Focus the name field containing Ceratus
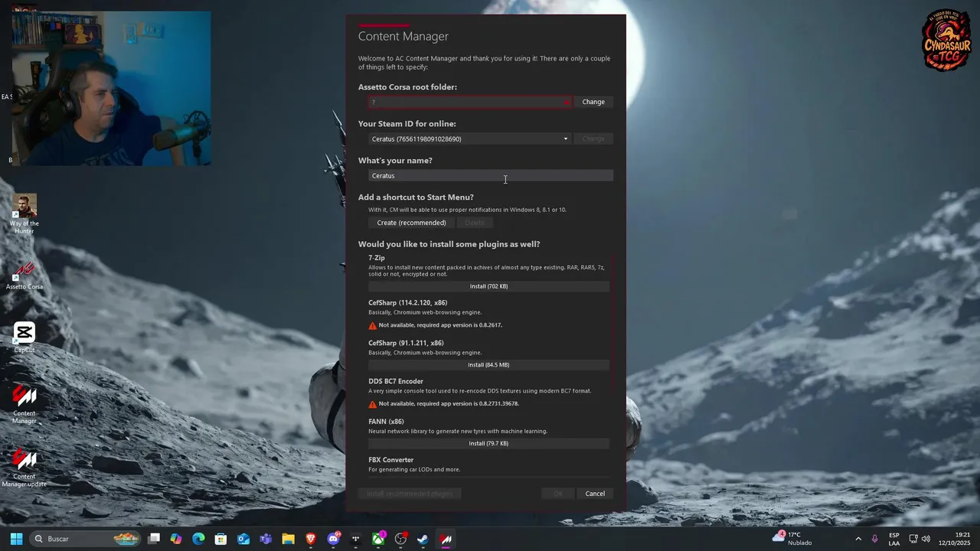Image resolution: width=980 pixels, height=551 pixels. click(x=490, y=176)
